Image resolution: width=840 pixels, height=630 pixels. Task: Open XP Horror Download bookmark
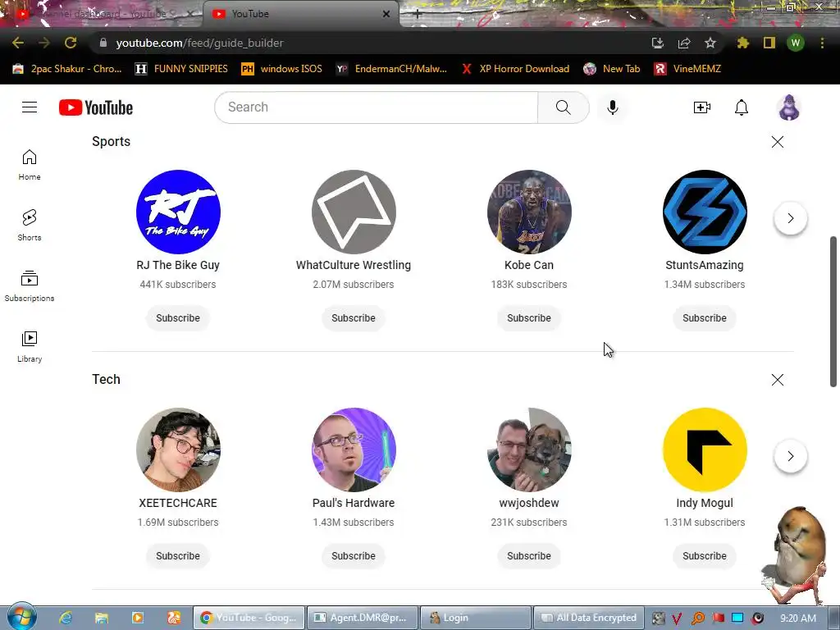[x=516, y=69]
